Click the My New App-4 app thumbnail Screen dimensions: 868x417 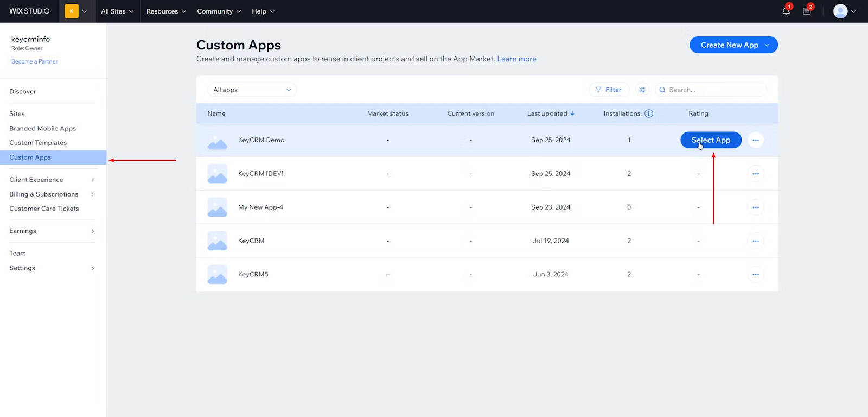point(218,207)
